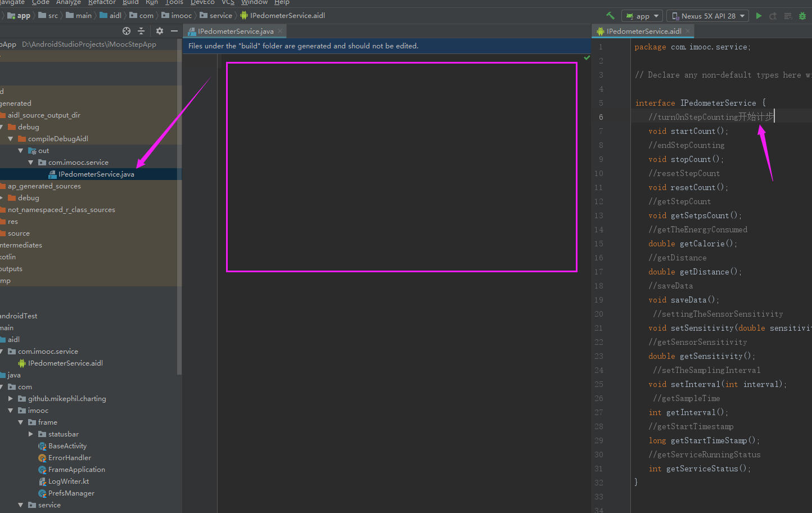The width and height of the screenshot is (812, 513).
Task: Collapse the compileDebugAidl folder arrow
Action: 10,139
